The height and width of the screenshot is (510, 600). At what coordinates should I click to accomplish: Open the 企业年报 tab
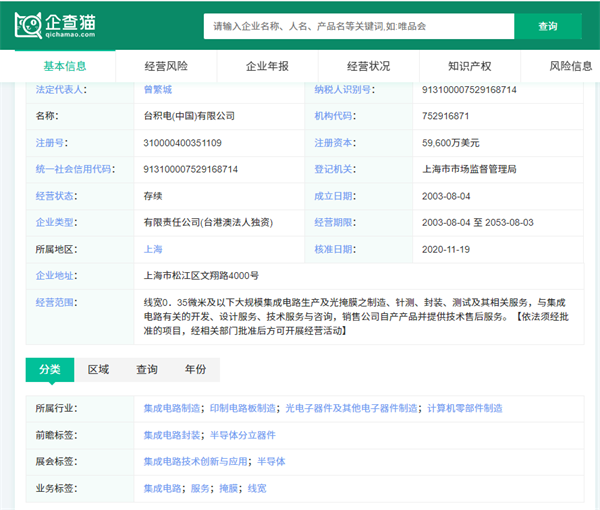pos(267,66)
